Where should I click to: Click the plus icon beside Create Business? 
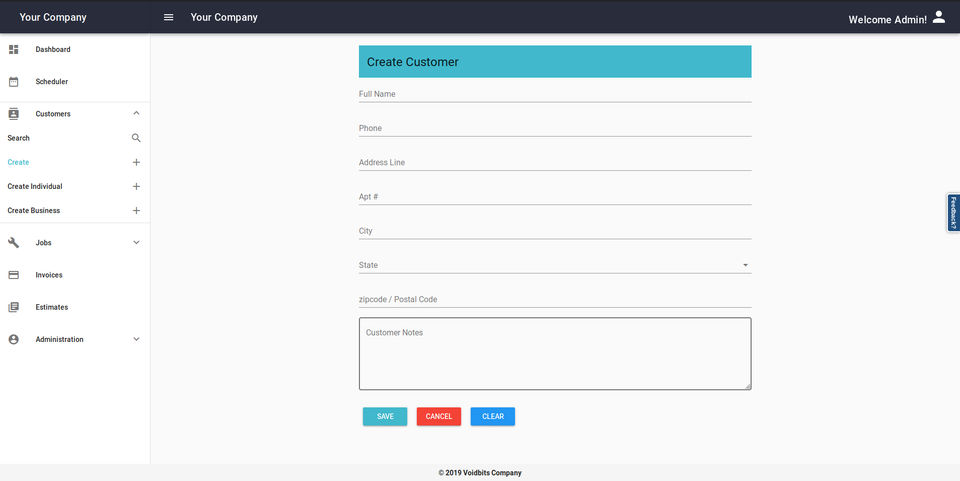[136, 211]
